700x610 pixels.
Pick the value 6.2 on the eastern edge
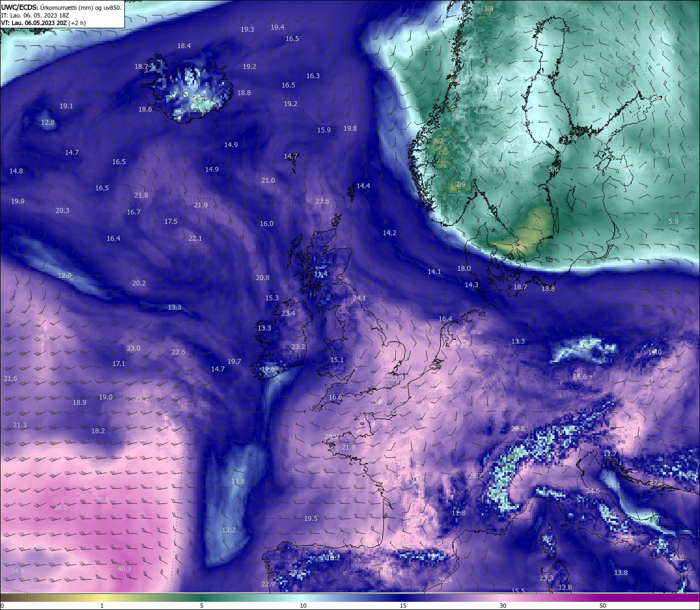[x=661, y=154]
